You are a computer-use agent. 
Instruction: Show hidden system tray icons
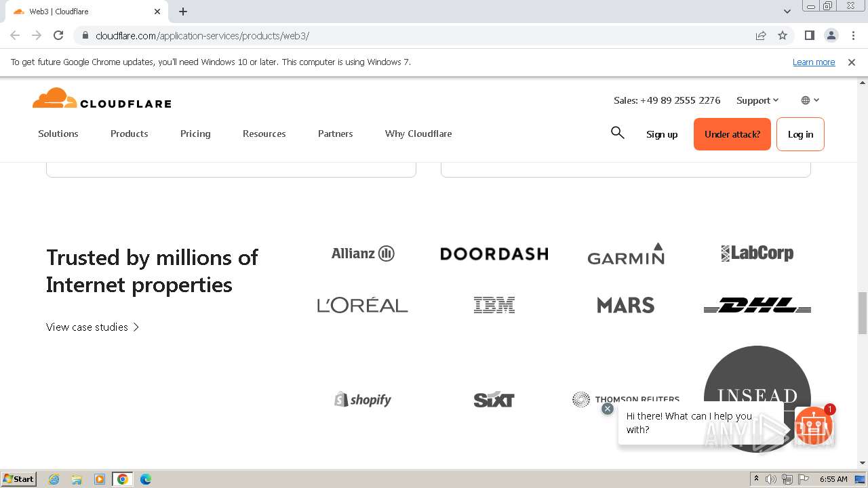756,479
